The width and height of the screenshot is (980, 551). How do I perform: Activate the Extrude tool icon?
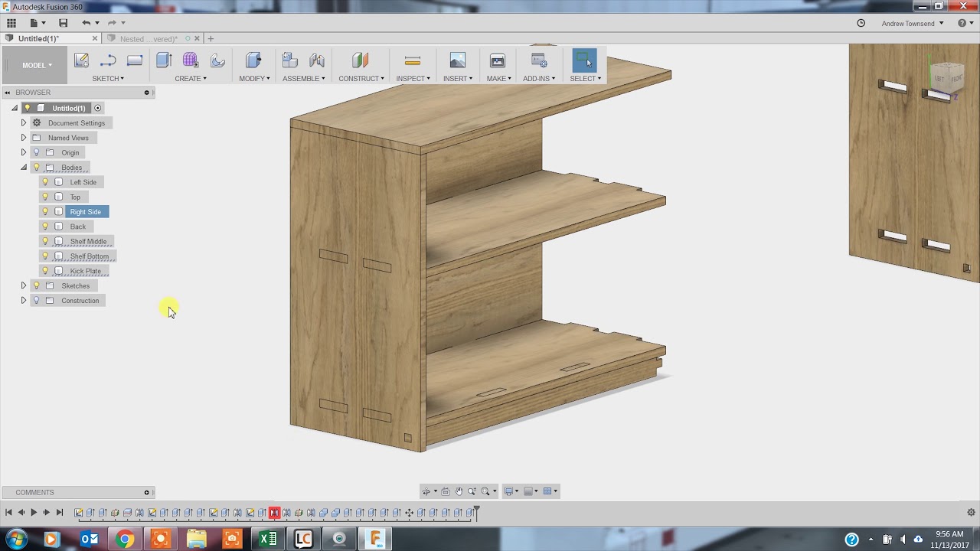point(164,60)
